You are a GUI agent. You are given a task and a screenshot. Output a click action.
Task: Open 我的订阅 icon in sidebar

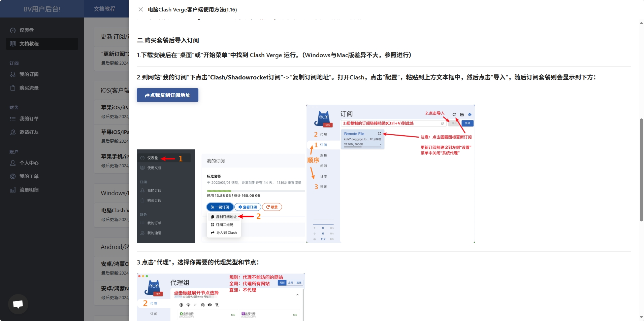13,74
